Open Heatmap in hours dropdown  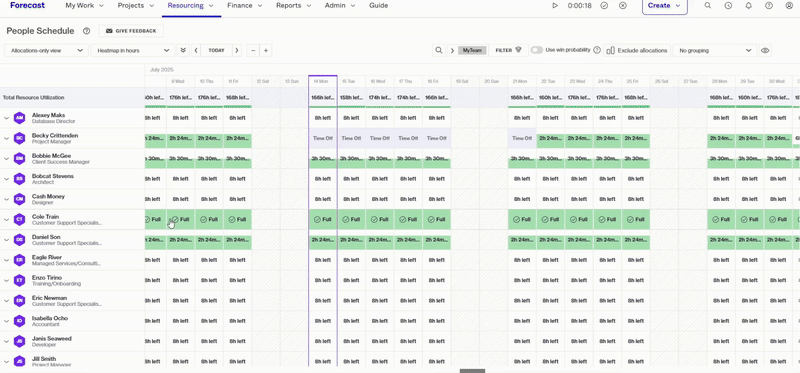tap(132, 51)
